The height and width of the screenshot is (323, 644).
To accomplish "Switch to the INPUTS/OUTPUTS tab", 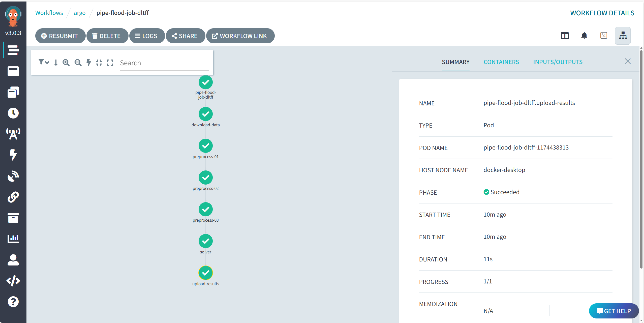I will 558,62.
